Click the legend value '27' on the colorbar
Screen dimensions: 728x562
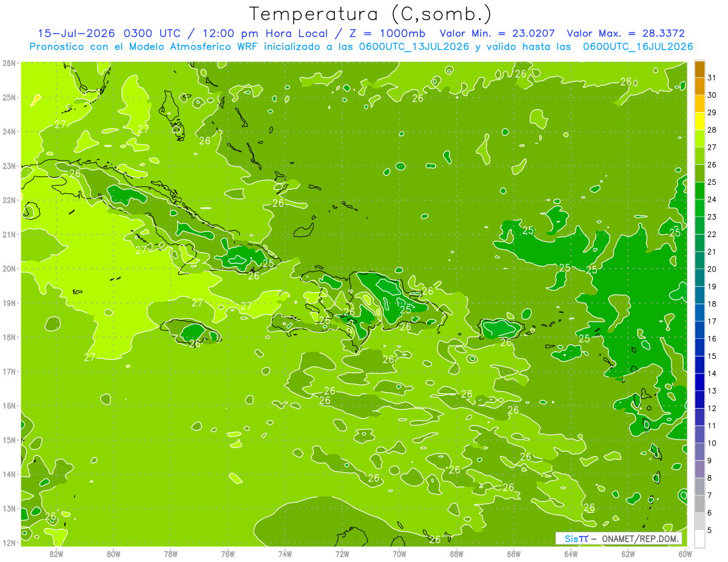click(x=712, y=147)
